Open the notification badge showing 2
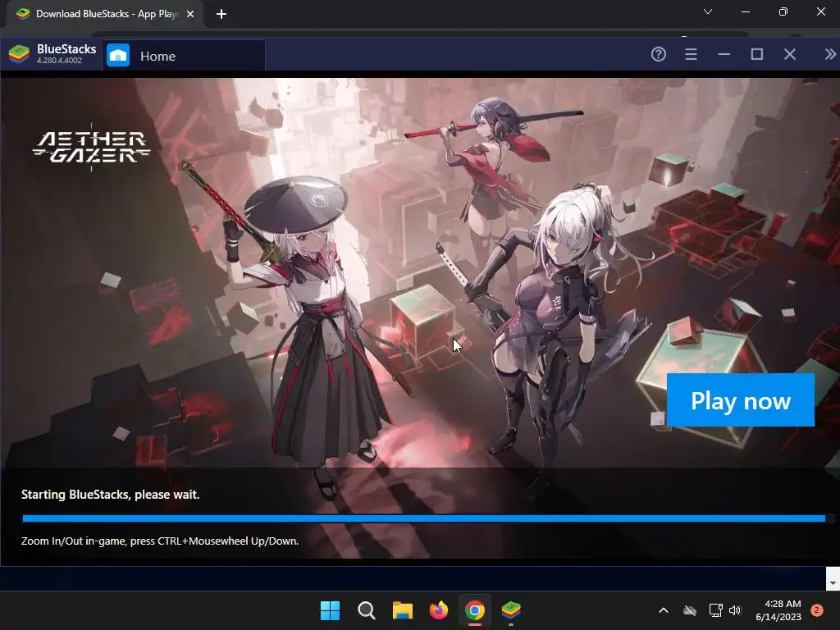840x630 pixels. click(x=817, y=609)
